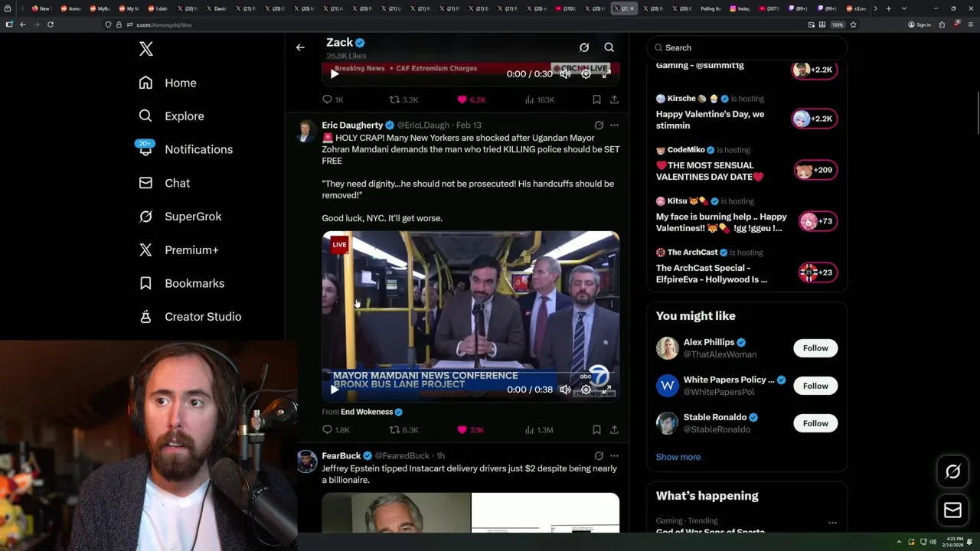List all tabs with the dropdown arrow
The image size is (980, 551).
click(x=904, y=8)
